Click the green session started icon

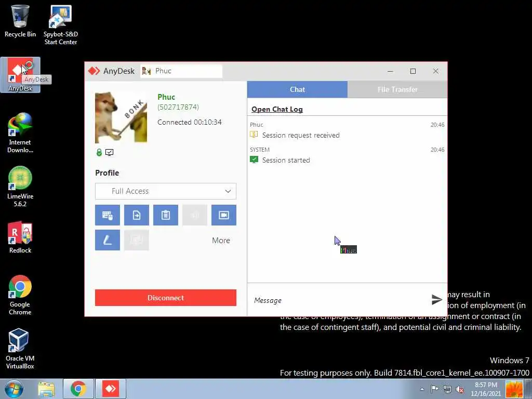click(x=254, y=159)
